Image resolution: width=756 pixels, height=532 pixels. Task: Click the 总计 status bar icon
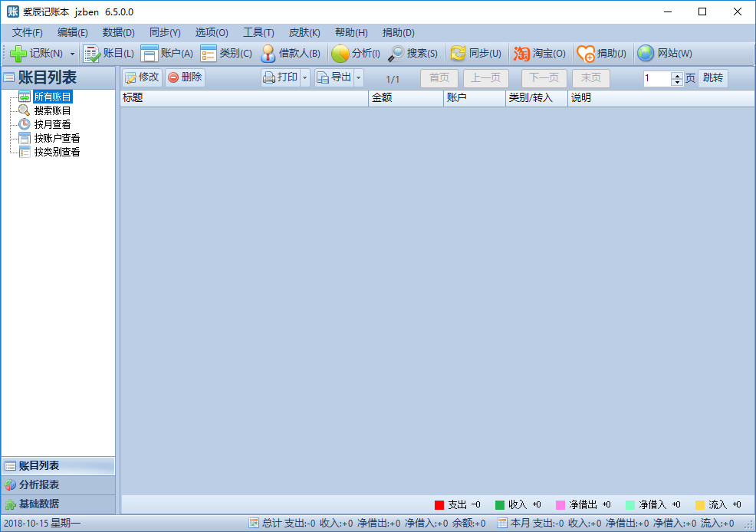254,523
